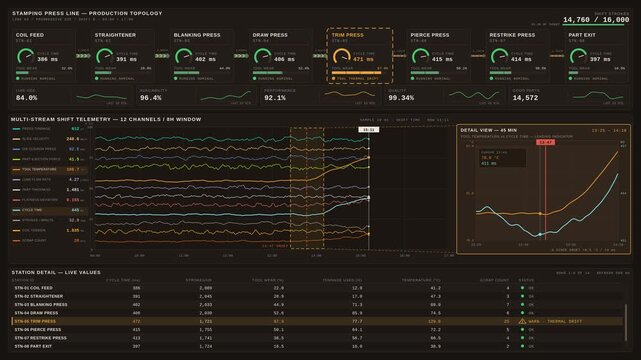641x360 pixels.
Task: Click Pierce Press card's green status dot
Action: (412, 78)
